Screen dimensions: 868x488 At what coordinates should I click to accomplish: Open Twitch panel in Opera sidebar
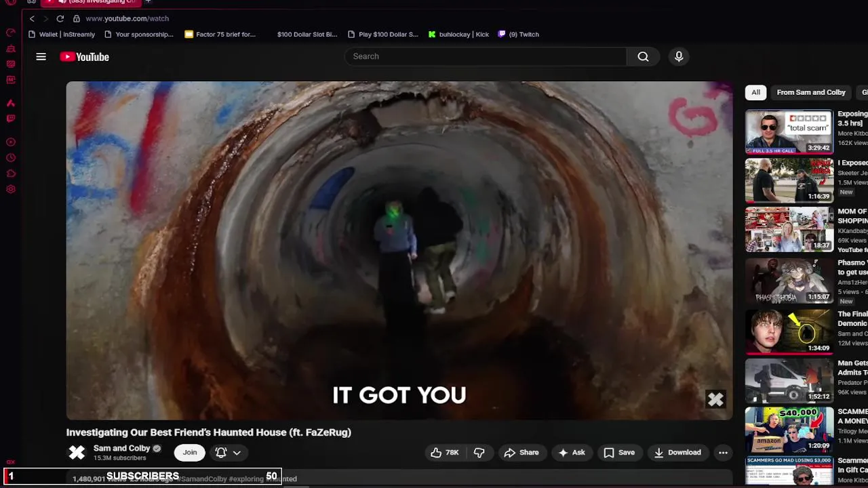click(11, 119)
